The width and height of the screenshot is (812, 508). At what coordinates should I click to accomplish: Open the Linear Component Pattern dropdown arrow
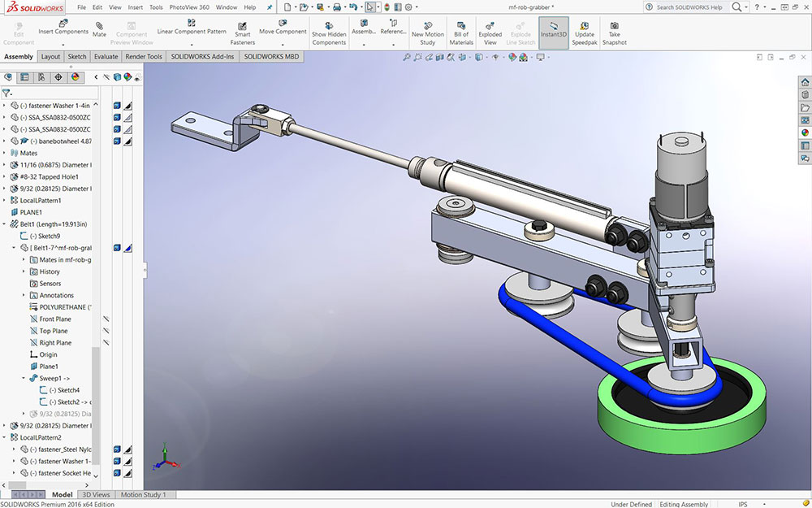[192, 44]
